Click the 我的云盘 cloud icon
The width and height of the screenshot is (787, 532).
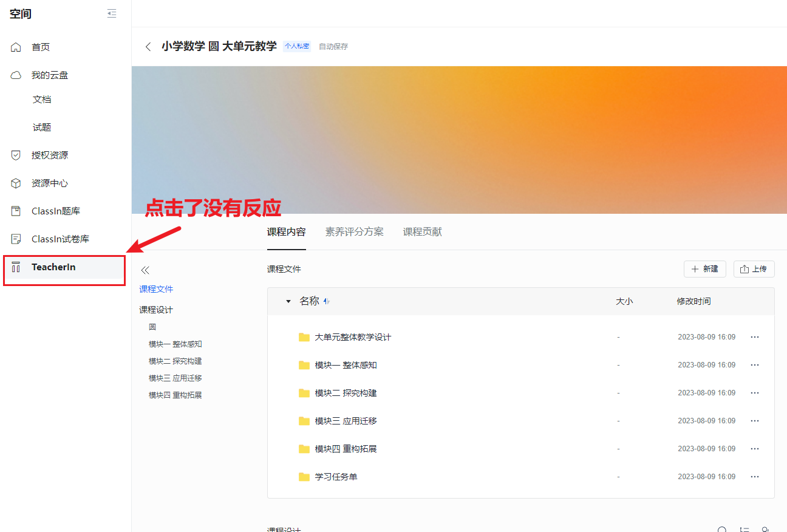pos(16,75)
